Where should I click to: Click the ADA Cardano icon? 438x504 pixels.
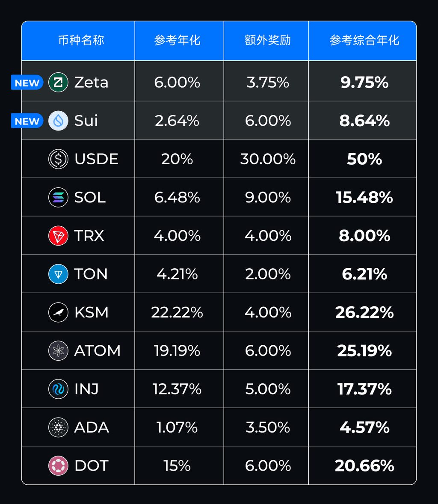[x=58, y=427]
